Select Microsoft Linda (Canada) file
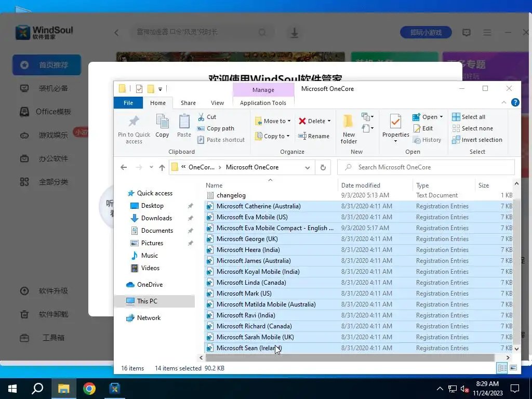The width and height of the screenshot is (532, 399). (x=251, y=283)
